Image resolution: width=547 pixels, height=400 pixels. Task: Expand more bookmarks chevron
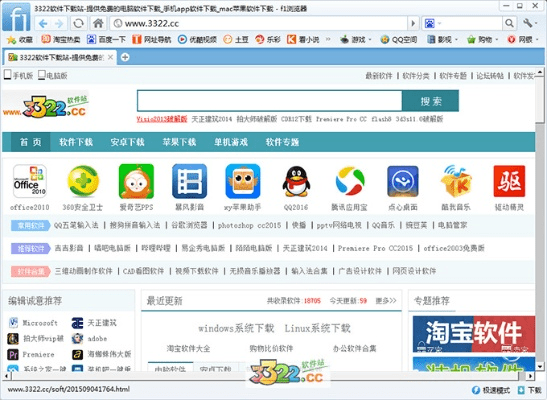pos(328,39)
